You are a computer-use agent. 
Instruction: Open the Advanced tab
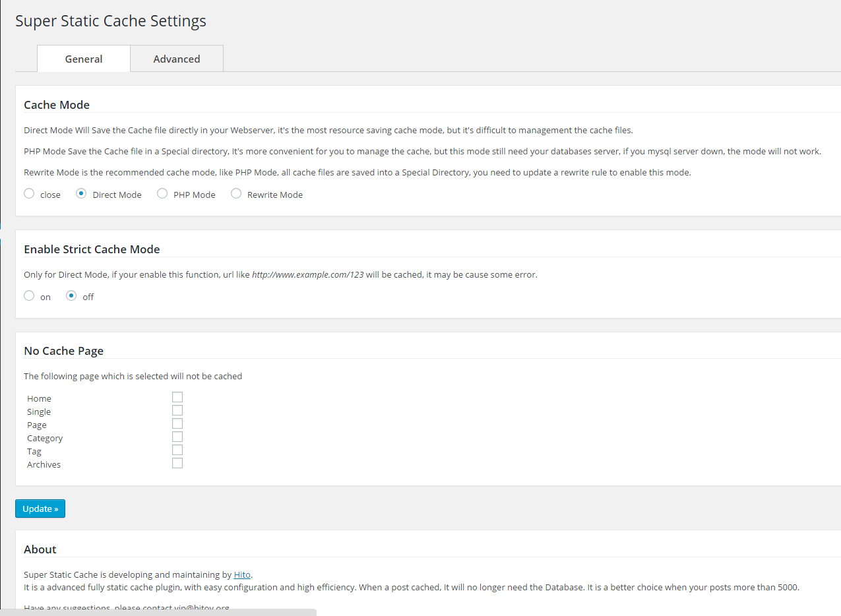(x=177, y=59)
